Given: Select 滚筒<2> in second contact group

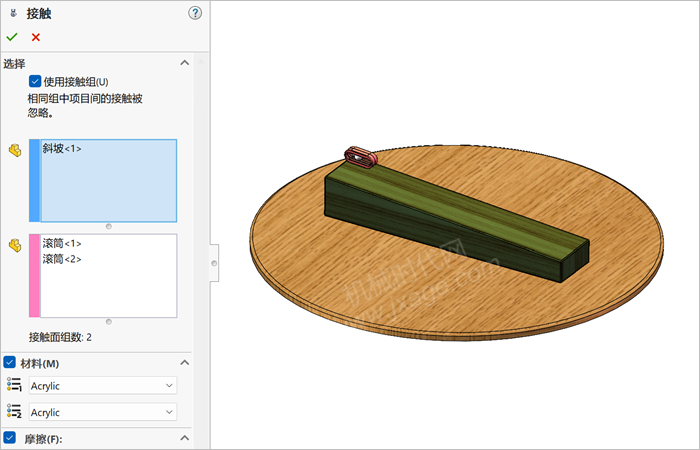Looking at the screenshot, I should [62, 259].
